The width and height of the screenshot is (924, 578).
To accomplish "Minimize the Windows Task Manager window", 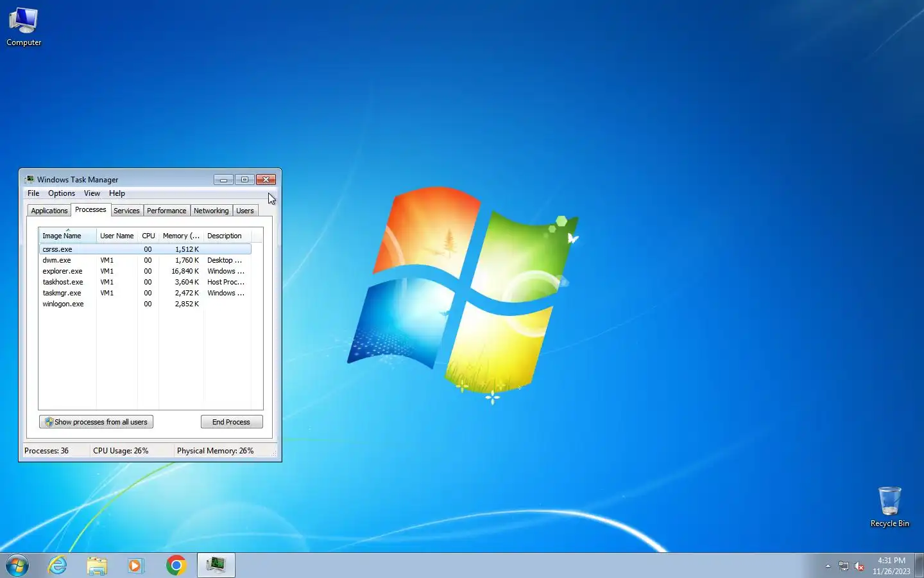I will (x=223, y=180).
